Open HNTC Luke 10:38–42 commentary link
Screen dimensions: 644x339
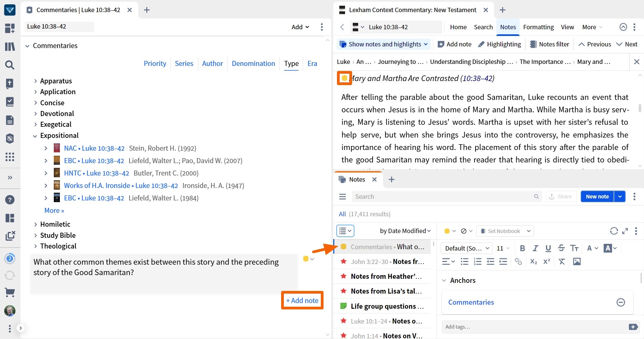pos(97,173)
